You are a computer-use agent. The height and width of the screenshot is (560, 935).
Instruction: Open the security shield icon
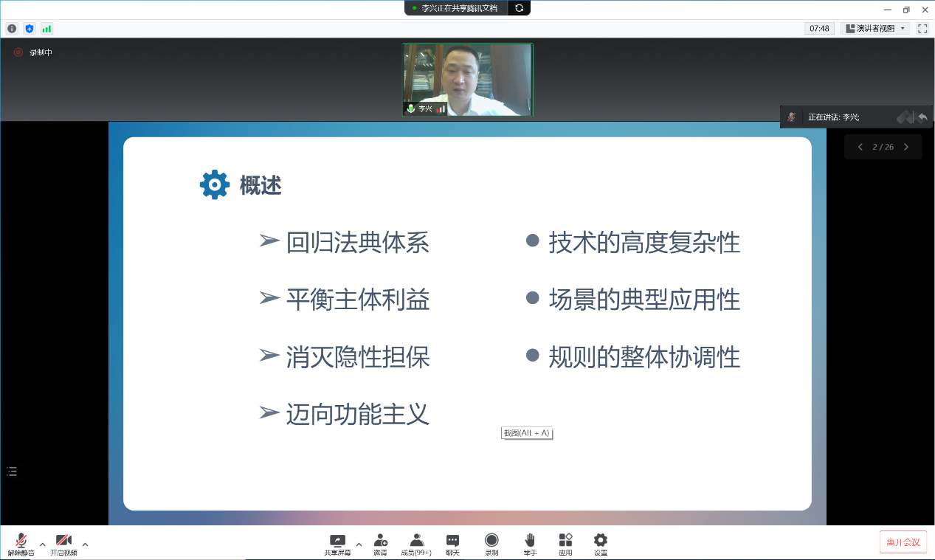coord(30,29)
